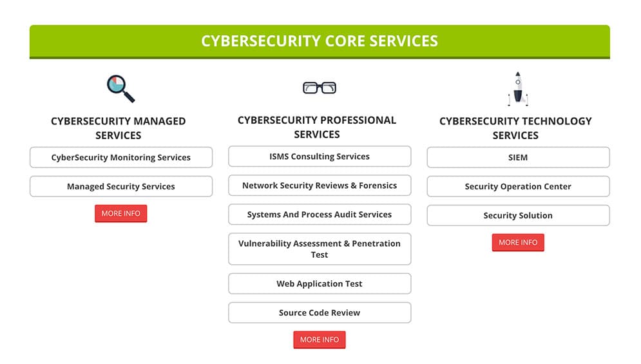Viewport: 641px width, 364px height.
Task: Select ISMS Consulting Services
Action: point(320,157)
